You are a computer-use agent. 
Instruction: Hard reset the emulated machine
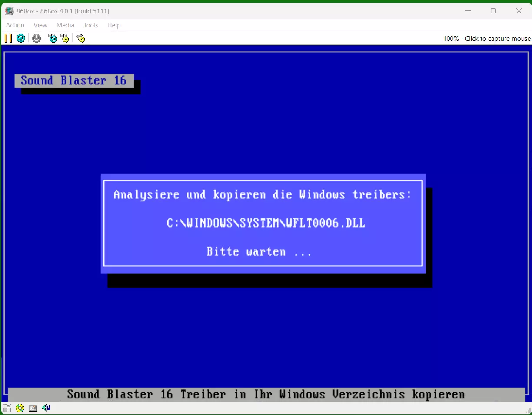(x=21, y=38)
